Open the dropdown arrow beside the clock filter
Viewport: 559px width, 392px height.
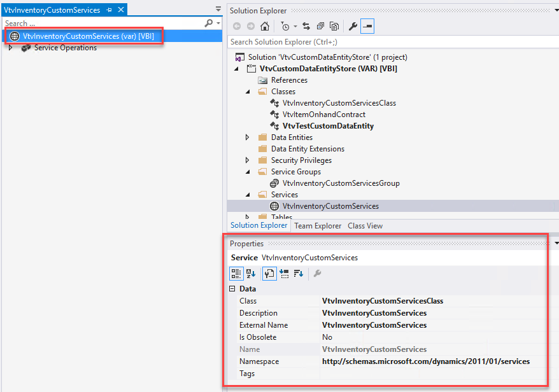click(295, 26)
